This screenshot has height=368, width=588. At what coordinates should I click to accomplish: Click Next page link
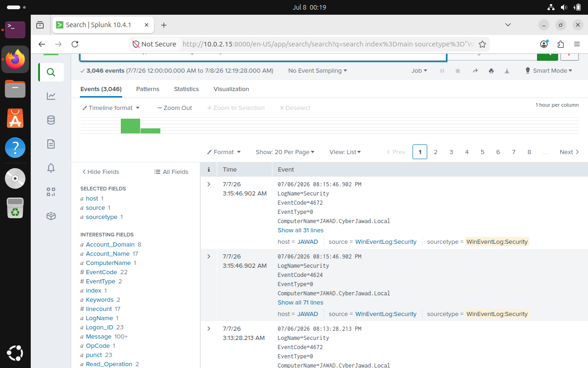point(569,152)
